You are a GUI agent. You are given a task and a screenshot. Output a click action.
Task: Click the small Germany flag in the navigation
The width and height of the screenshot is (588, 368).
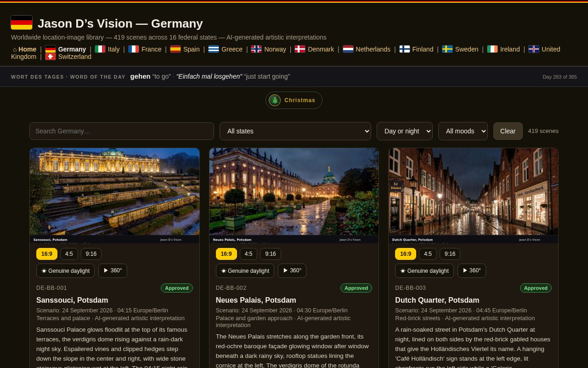pos(51,49)
